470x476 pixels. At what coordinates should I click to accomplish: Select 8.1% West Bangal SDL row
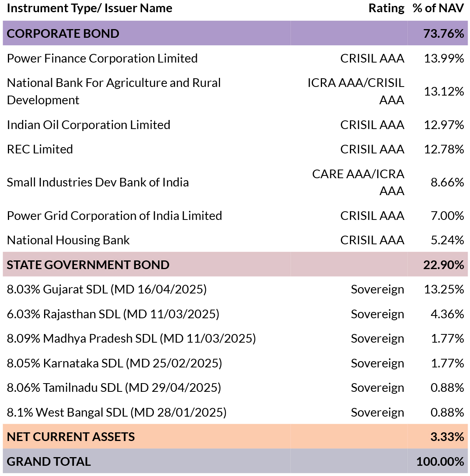coord(235,412)
